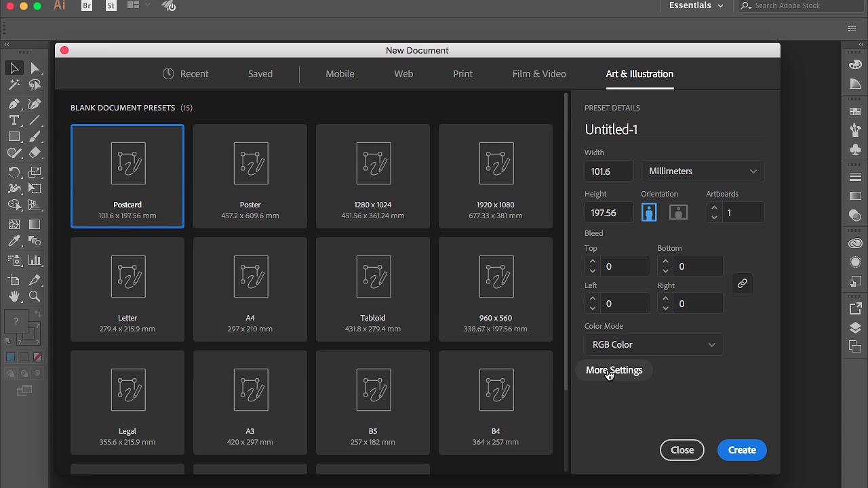
Task: Choose portrait orientation
Action: (x=649, y=213)
